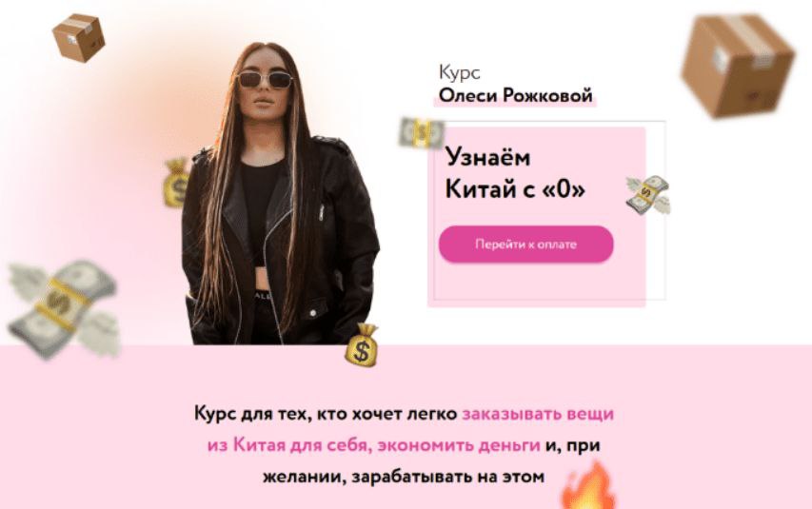The height and width of the screenshot is (509, 812).
Task: Click the pink card's empty area below the button
Action: click(x=537, y=284)
